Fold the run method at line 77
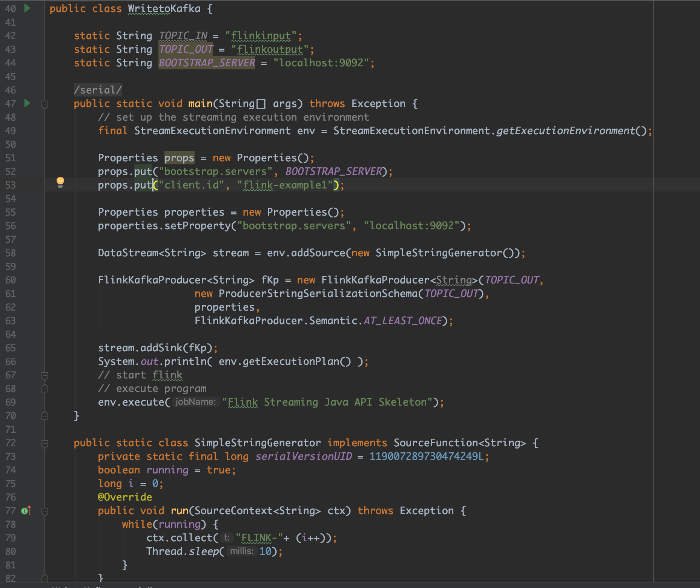This screenshot has height=588, width=700. [45, 511]
